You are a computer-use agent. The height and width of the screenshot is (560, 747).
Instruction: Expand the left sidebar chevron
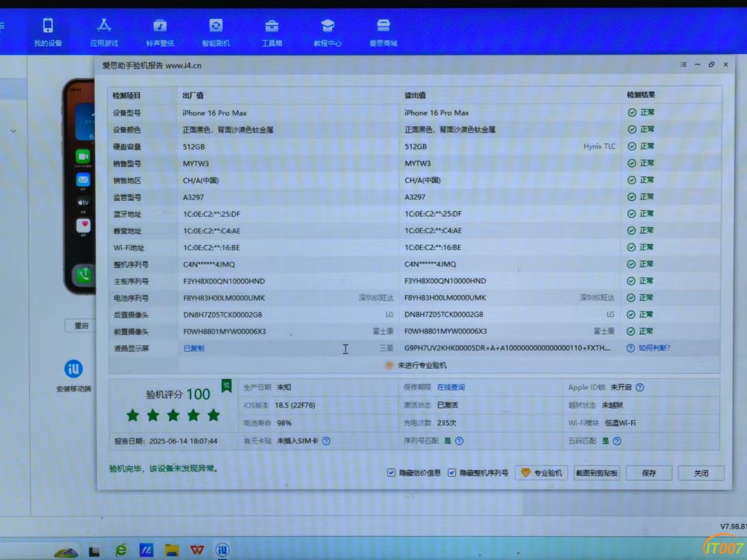click(x=13, y=131)
